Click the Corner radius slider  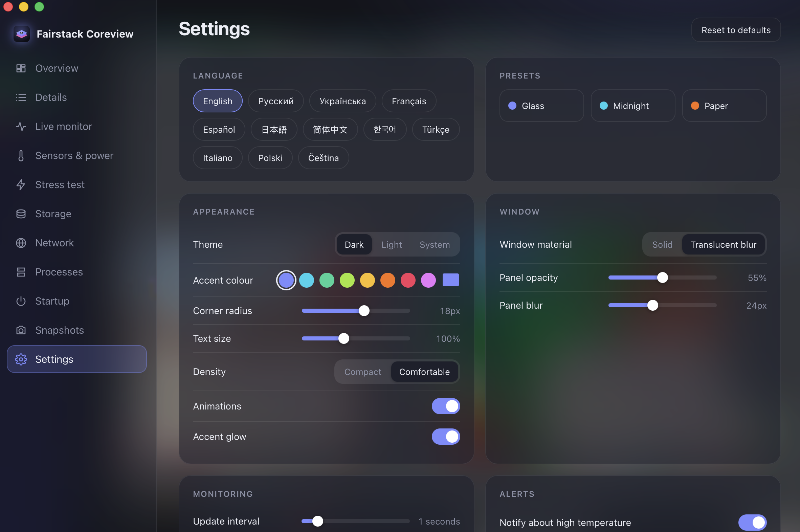click(356, 311)
